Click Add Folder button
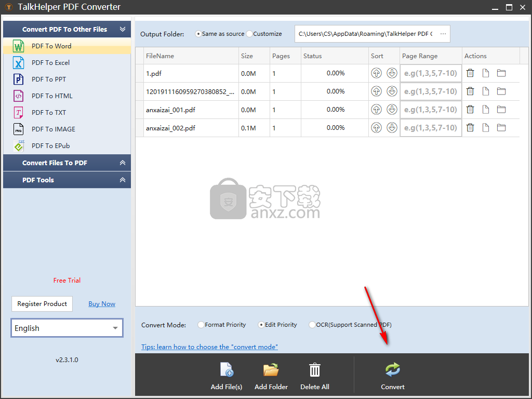This screenshot has width=532, height=399. (x=271, y=376)
